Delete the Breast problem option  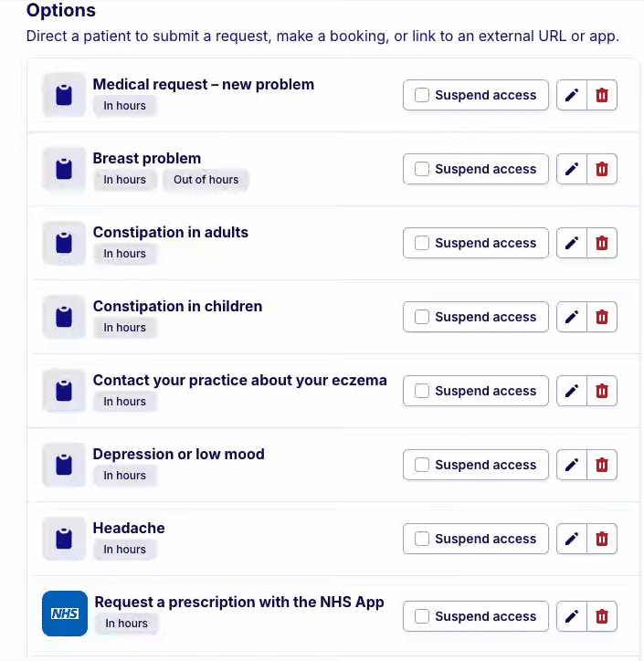(x=602, y=169)
